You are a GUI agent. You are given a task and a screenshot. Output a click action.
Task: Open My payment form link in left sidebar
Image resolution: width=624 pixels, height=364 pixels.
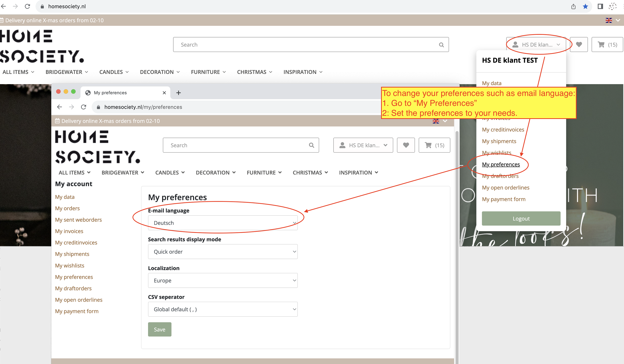tap(77, 311)
